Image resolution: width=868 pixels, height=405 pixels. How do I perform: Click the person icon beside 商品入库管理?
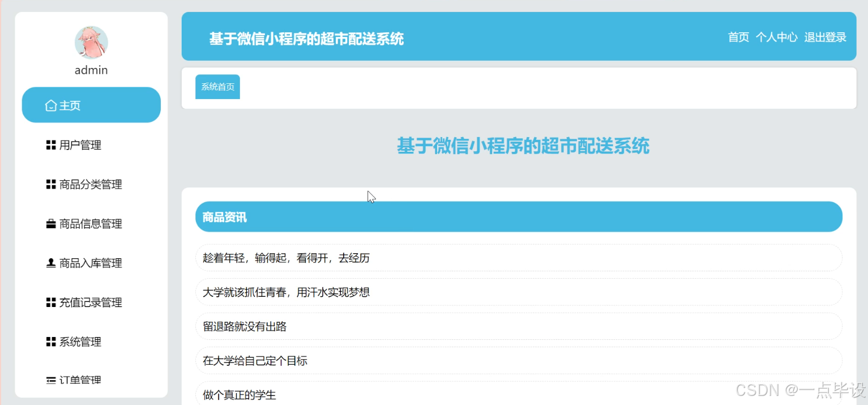51,263
